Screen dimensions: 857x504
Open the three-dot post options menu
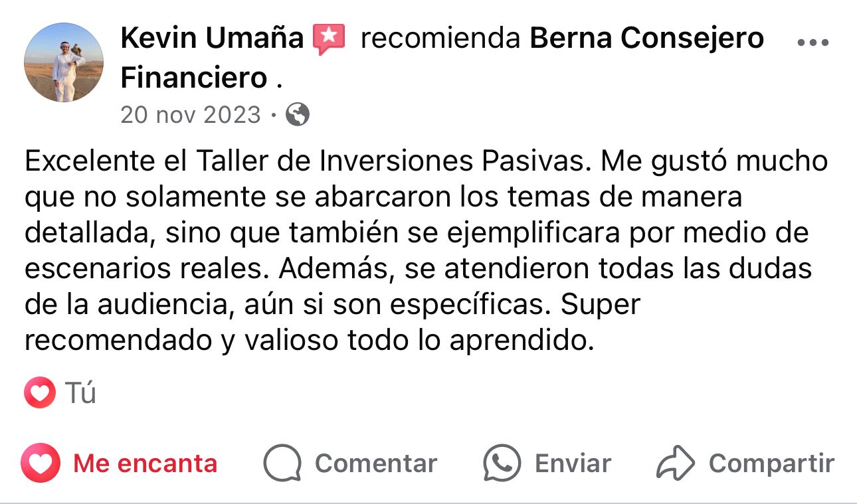coord(812,42)
